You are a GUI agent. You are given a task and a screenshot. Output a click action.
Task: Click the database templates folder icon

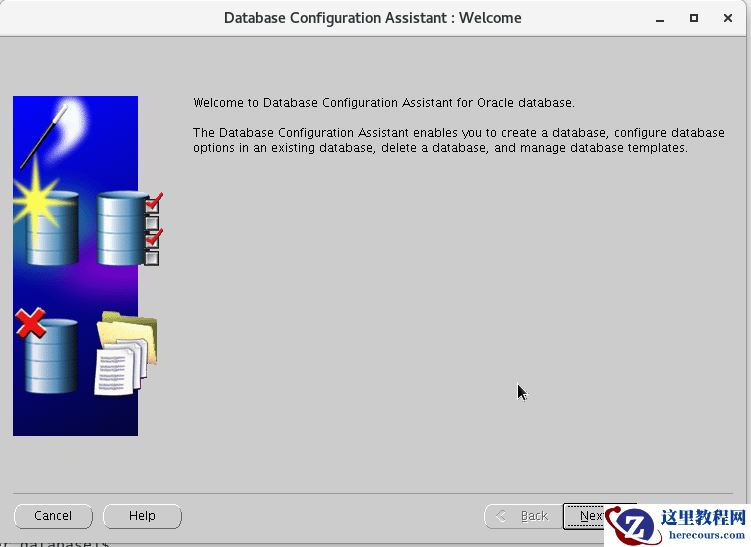[126, 353]
